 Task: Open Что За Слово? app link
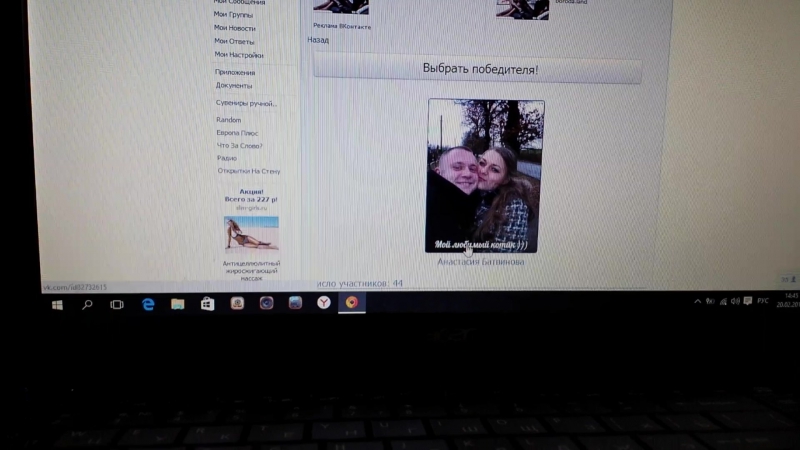click(239, 145)
